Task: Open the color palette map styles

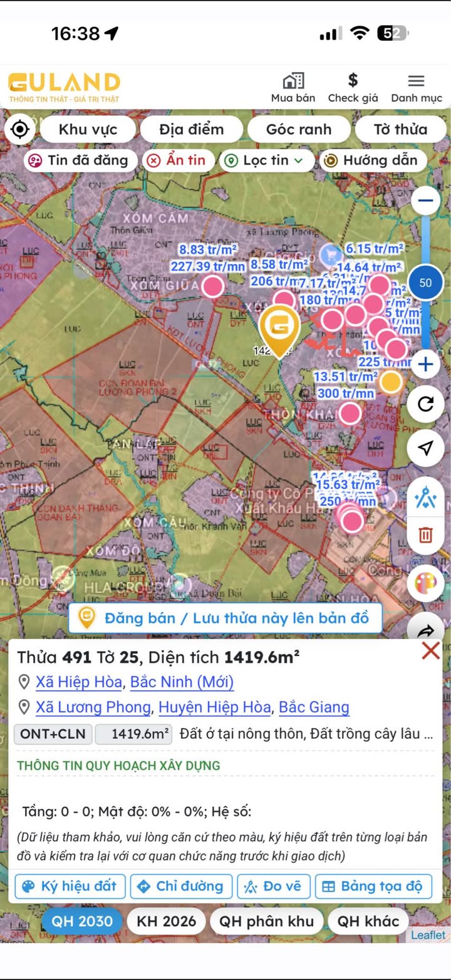Action: (425, 584)
